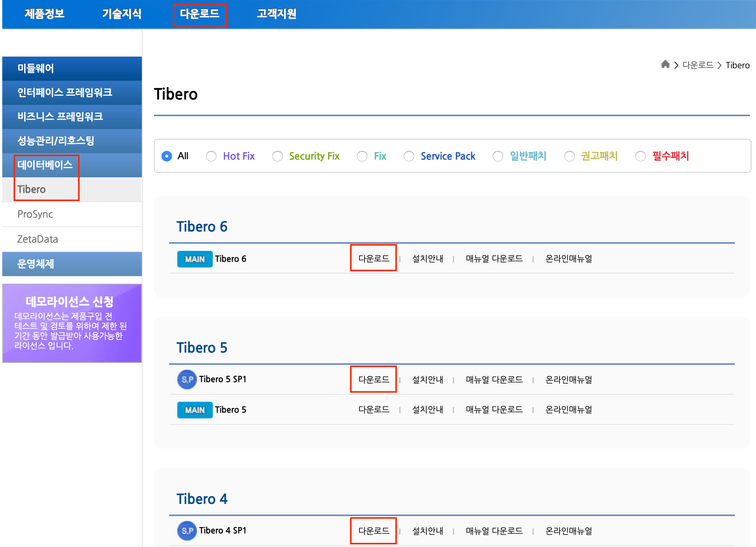Screen dimensions: 756x547
Task: Expand the 비즈니스 프레임워크 sidebar category
Action: click(72, 117)
